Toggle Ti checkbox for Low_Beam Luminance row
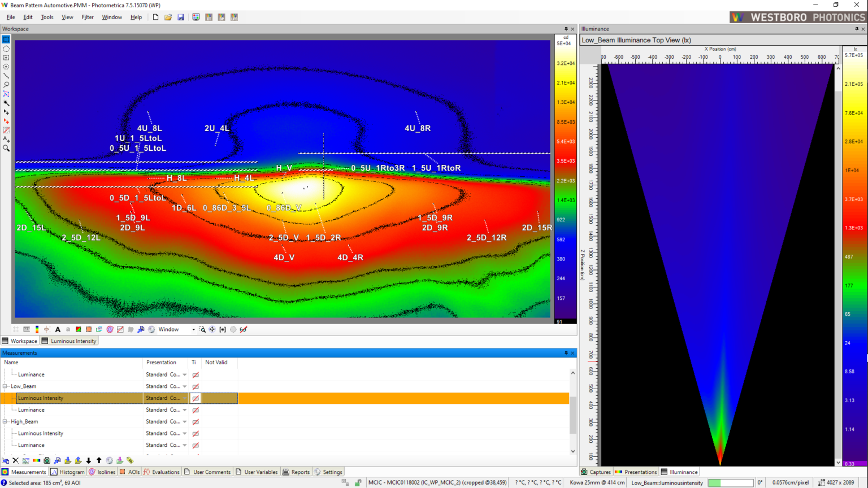The width and height of the screenshot is (868, 488). tap(196, 410)
